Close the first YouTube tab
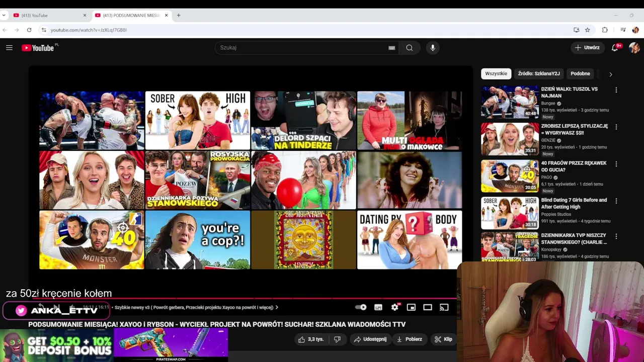Screen dimensions: 644x362 [85, 15]
